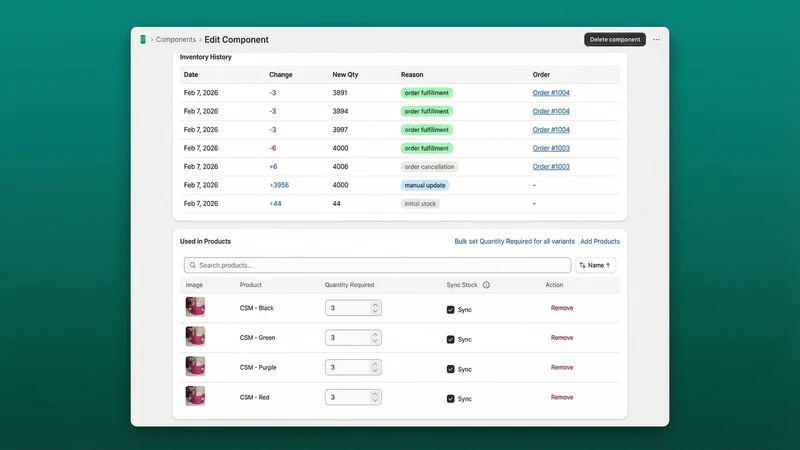
Task: Click Bulk set Quantity Required for all variants
Action: (x=514, y=241)
